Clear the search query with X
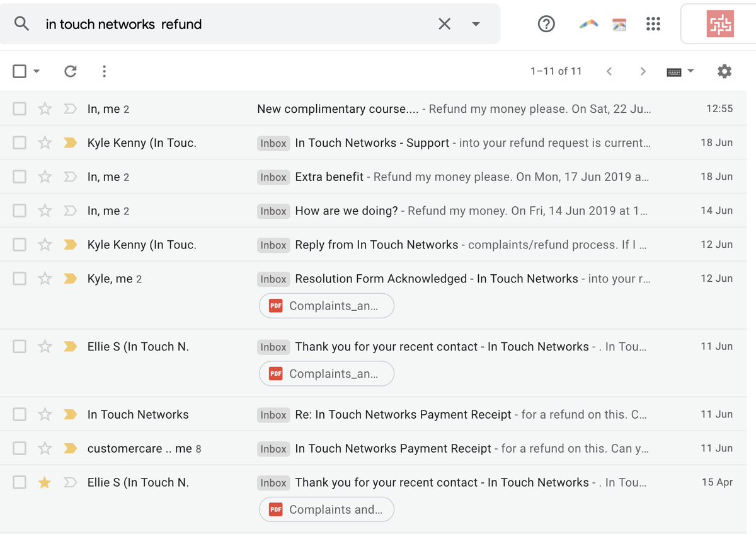This screenshot has height=534, width=756. pyautogui.click(x=444, y=24)
